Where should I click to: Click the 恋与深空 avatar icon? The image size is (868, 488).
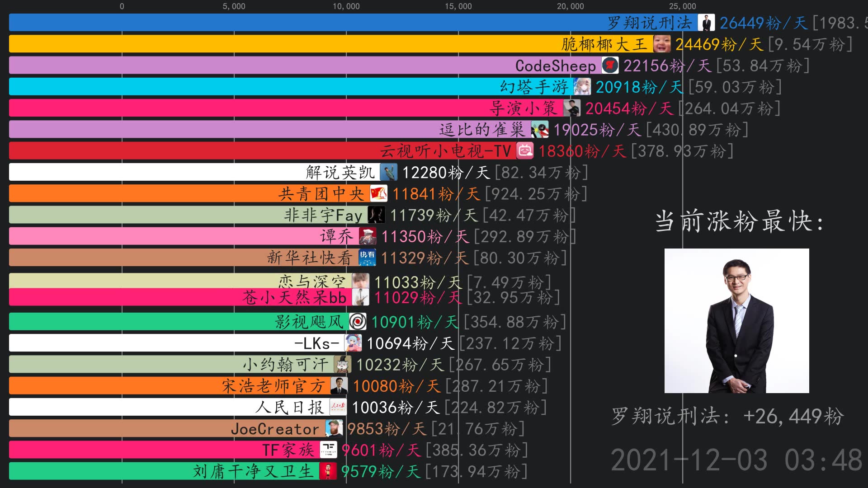(360, 281)
